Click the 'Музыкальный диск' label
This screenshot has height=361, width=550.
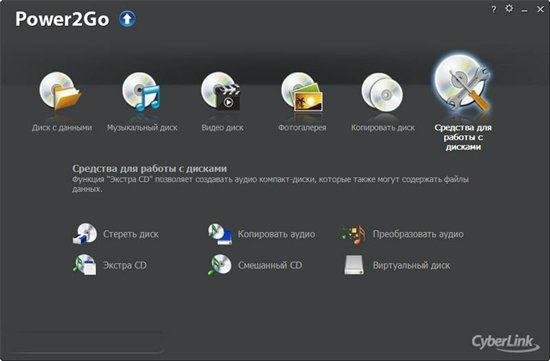click(142, 127)
